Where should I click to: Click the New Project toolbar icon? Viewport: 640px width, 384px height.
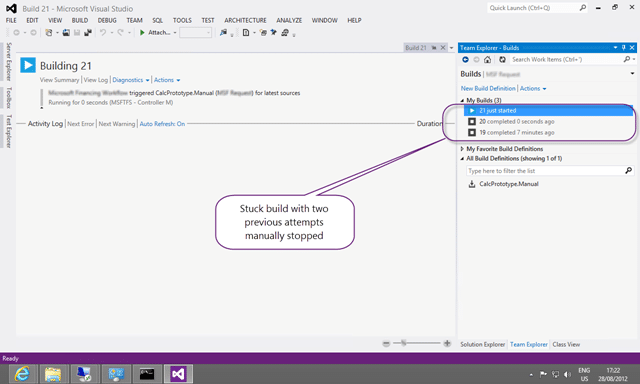click(49, 33)
